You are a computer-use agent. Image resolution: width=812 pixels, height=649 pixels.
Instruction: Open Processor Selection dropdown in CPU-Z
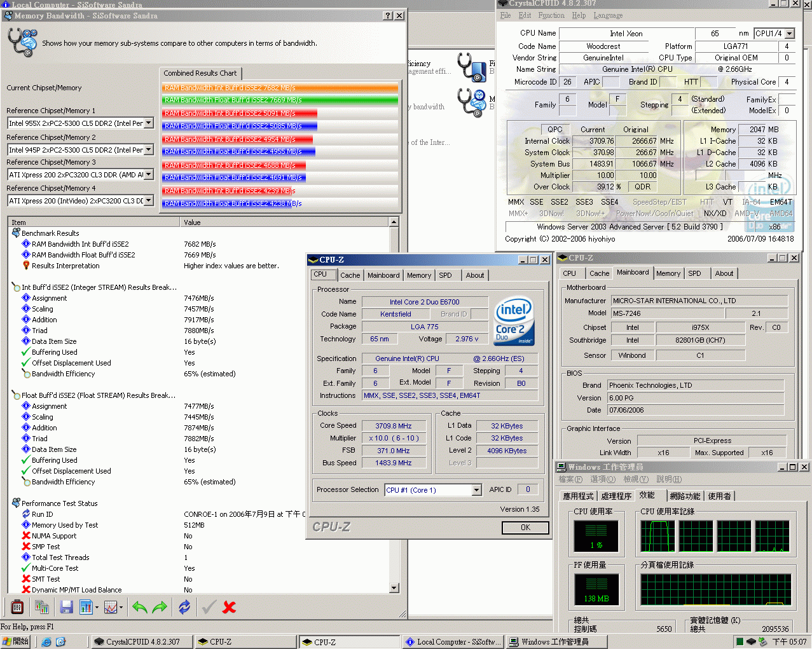pos(477,490)
